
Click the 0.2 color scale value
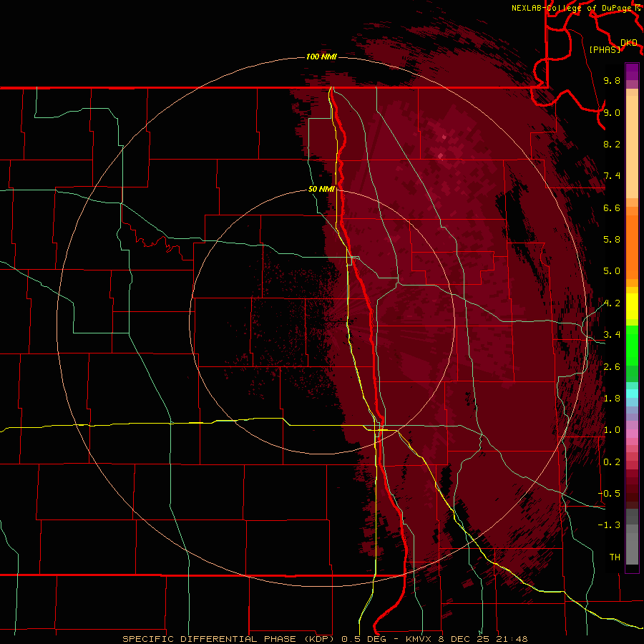612,462
